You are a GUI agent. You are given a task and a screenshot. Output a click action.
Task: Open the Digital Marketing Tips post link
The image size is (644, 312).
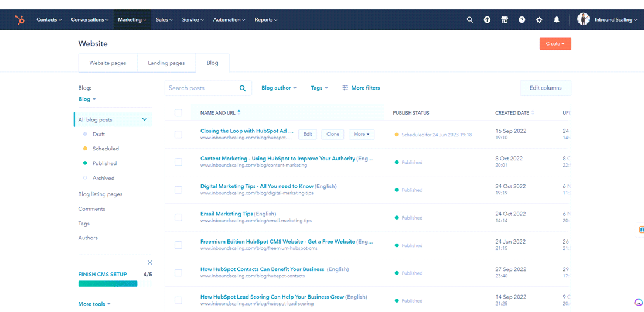coord(257,186)
